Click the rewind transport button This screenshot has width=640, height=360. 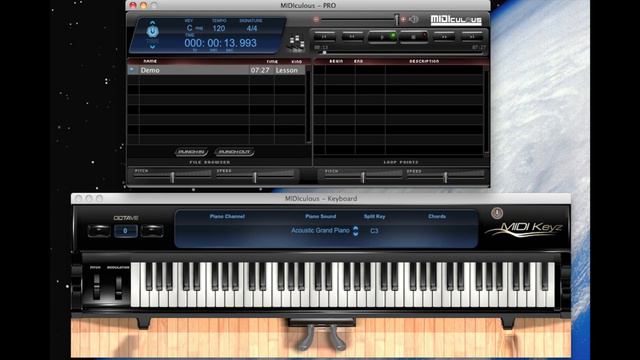[x=352, y=37]
